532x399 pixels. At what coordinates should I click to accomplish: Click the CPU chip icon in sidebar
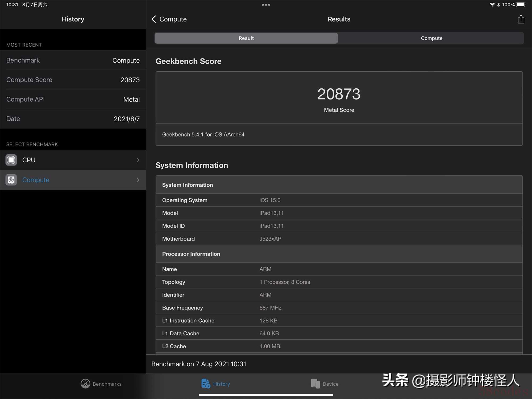(11, 160)
